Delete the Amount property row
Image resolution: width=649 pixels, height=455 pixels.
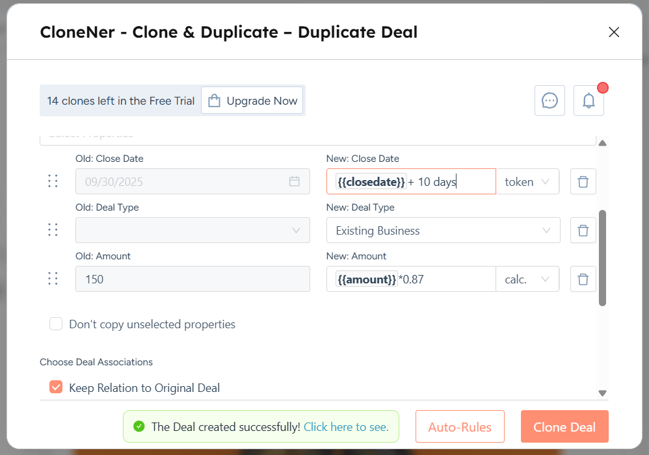[x=583, y=279]
